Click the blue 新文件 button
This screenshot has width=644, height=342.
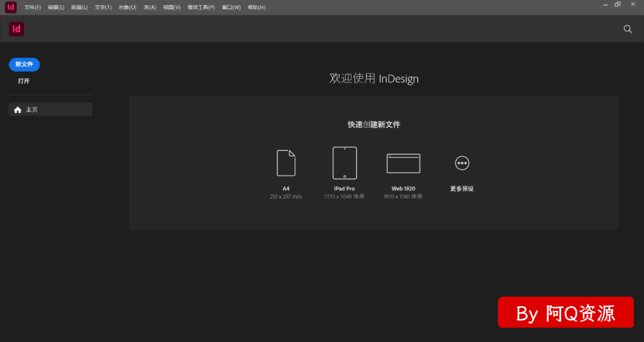coord(24,64)
